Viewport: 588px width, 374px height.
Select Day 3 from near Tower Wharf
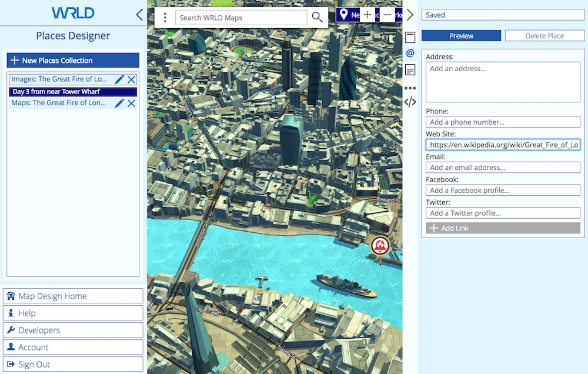pyautogui.click(x=73, y=92)
